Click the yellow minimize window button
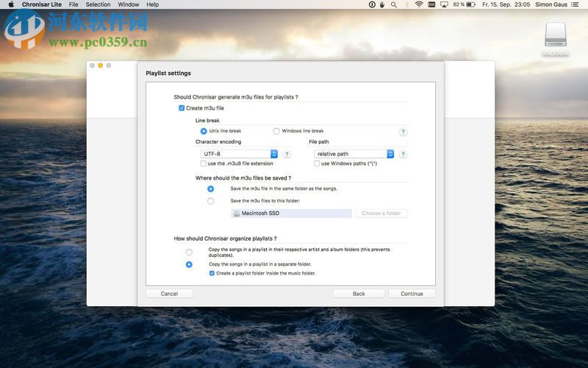Screen dimensions: 588x368 coord(101,66)
